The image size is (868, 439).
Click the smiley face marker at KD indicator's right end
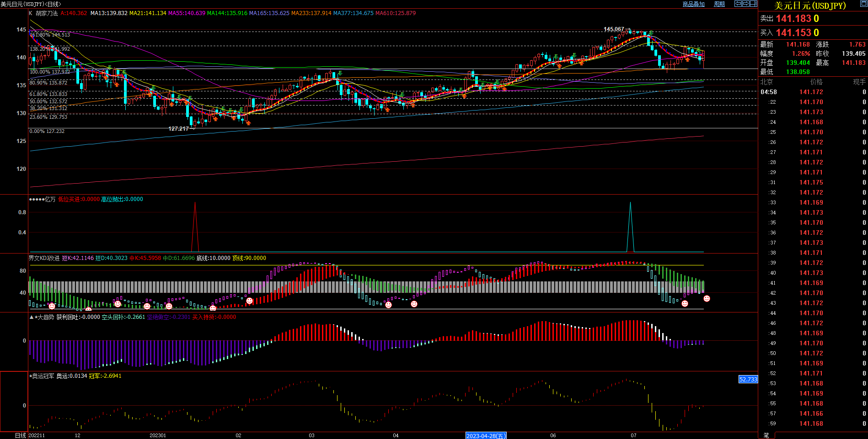pyautogui.click(x=707, y=298)
